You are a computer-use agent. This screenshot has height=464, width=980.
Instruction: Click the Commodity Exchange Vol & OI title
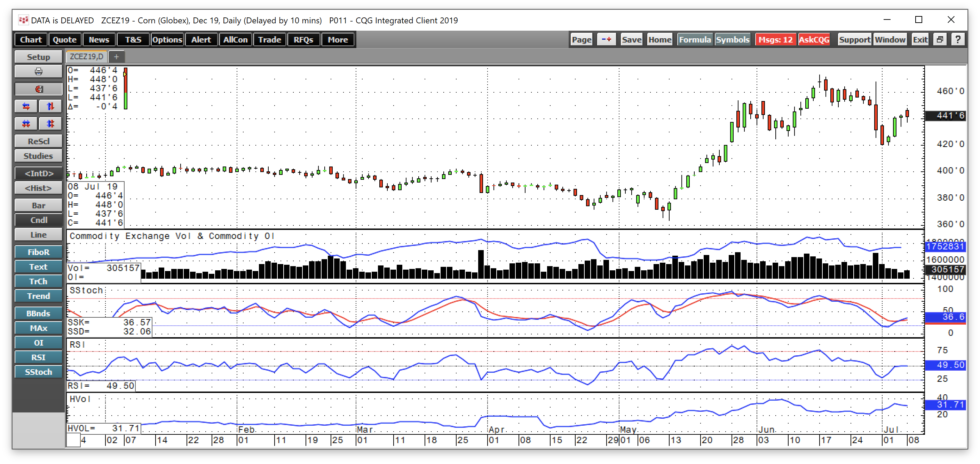coord(172,236)
